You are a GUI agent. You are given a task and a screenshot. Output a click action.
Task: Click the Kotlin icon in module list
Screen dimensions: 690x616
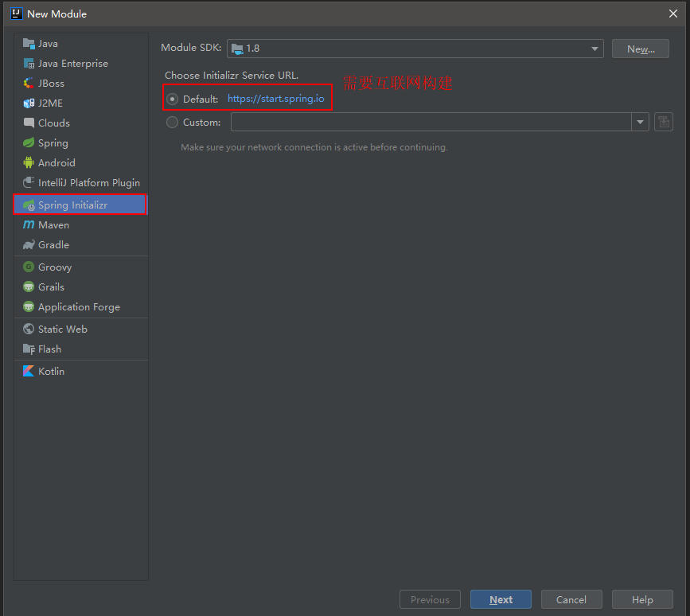[x=29, y=372]
